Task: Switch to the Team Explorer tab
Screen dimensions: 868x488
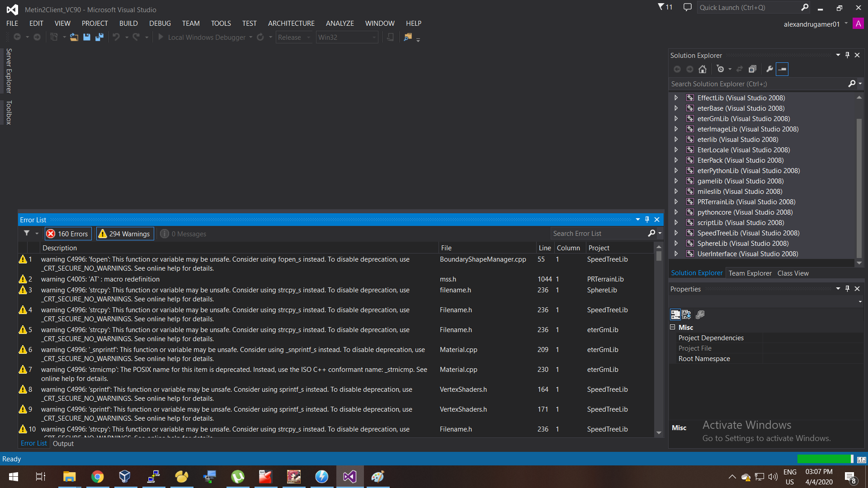Action: tap(750, 273)
